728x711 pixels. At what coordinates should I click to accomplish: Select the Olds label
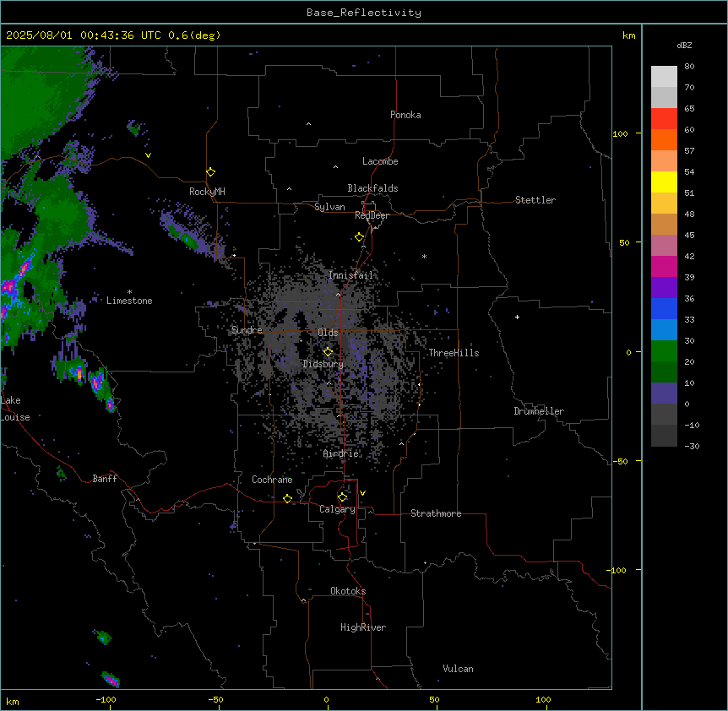pos(328,333)
